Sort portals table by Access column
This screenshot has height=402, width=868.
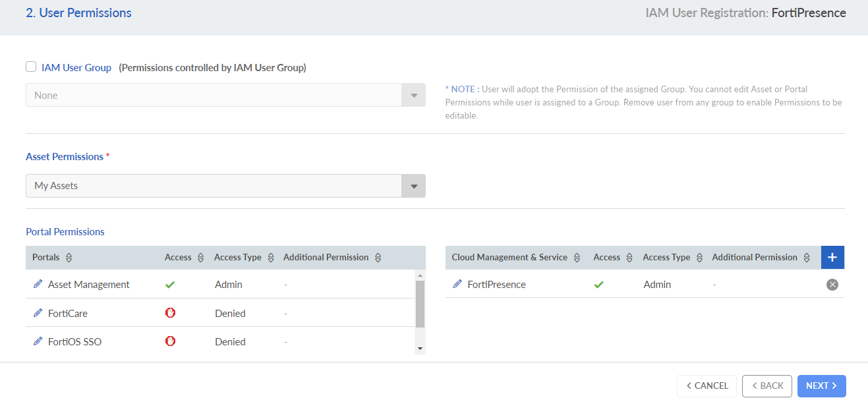(201, 258)
